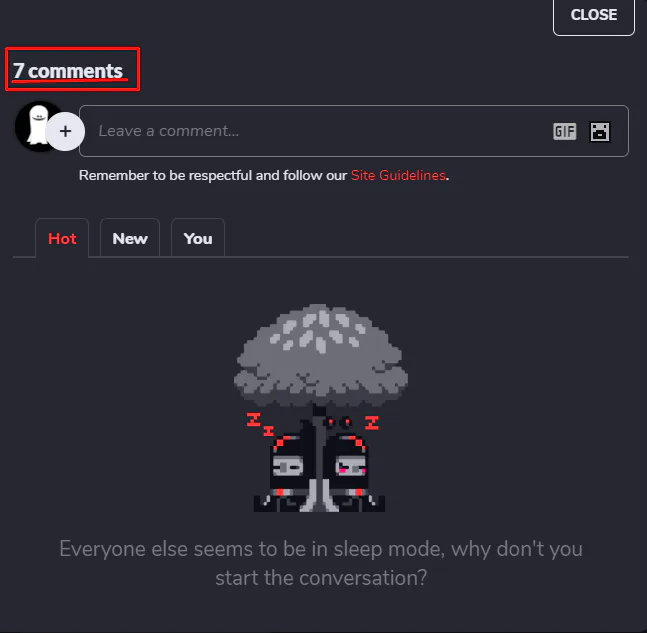The image size is (647, 633).
Task: Click the Remember to be respectful reminder text
Action: click(x=264, y=175)
